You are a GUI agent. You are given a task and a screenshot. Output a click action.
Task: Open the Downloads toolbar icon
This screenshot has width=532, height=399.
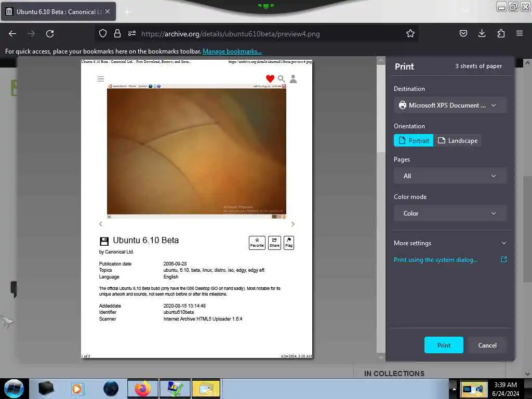(482, 33)
